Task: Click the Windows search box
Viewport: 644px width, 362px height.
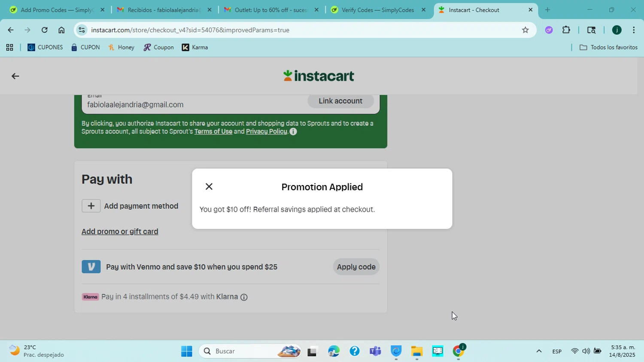Action: tap(250, 351)
